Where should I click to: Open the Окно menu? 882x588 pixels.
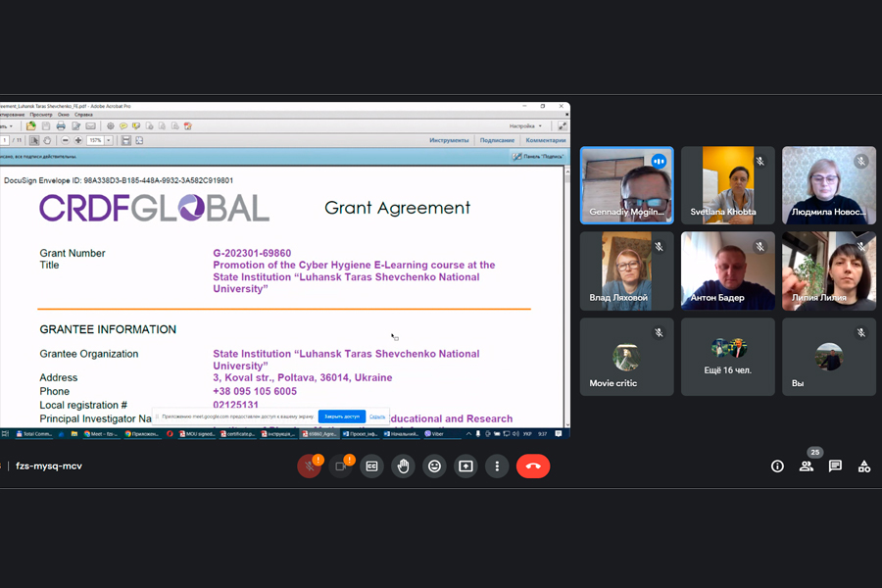click(64, 115)
